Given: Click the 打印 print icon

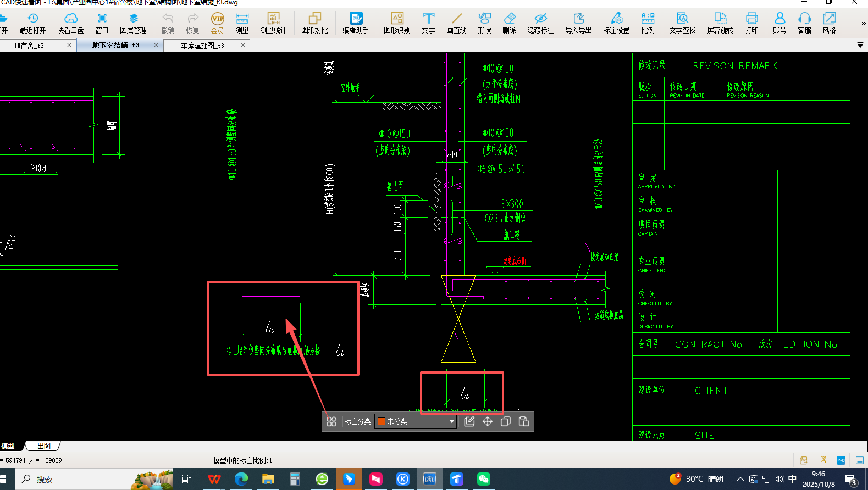Looking at the screenshot, I should tap(751, 23).
